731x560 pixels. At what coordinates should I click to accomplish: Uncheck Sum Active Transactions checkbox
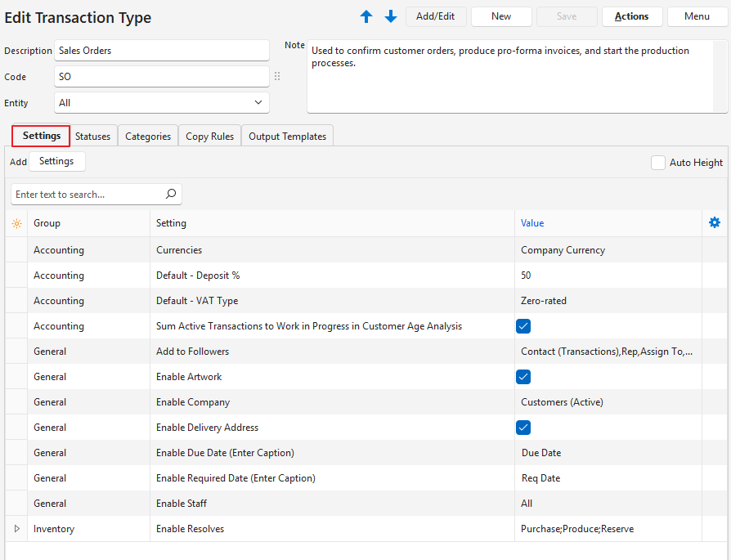(524, 326)
